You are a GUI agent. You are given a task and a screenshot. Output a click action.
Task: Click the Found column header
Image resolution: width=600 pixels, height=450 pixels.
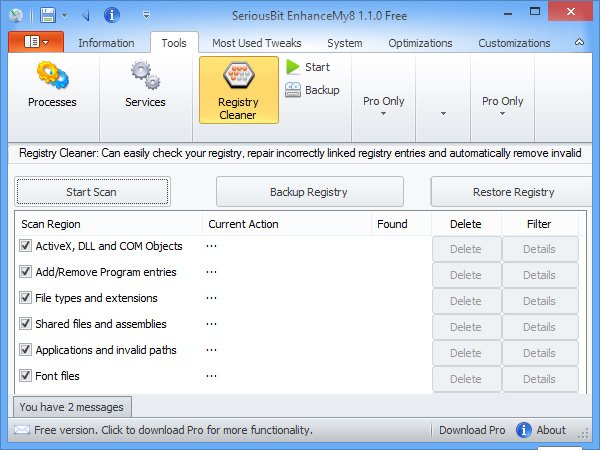coord(401,224)
